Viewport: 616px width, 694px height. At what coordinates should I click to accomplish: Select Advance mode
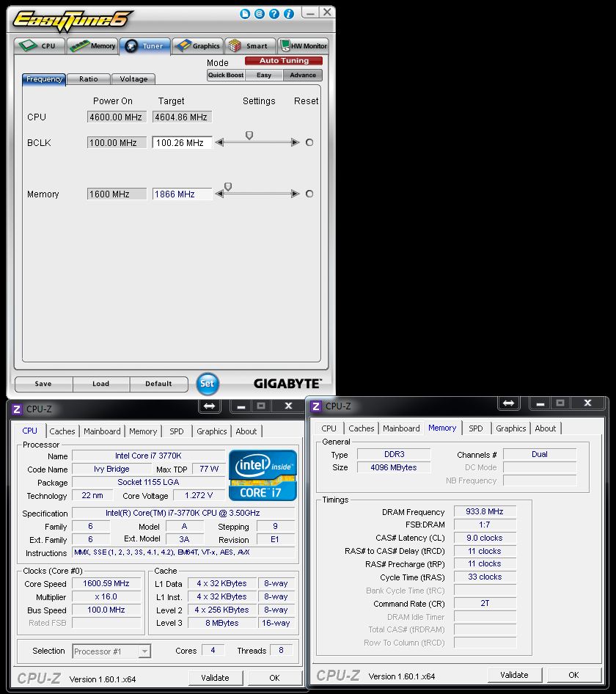click(303, 75)
